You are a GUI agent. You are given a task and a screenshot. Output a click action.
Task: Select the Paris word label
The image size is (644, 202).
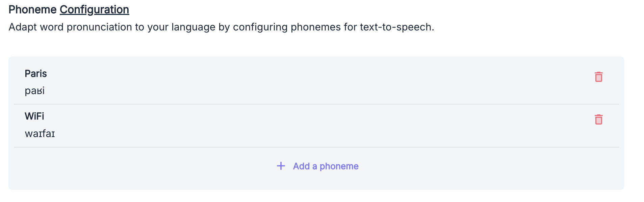[35, 73]
